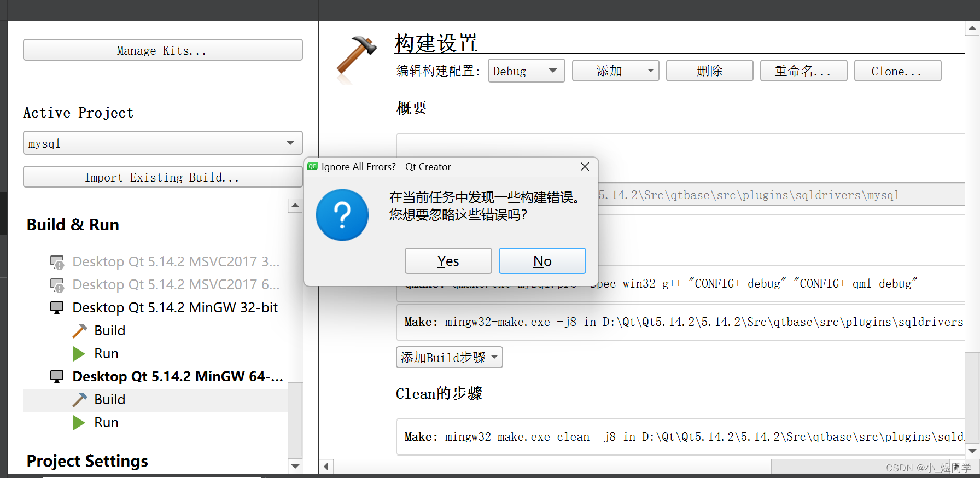
Task: Open Manage Kits
Action: [162, 50]
